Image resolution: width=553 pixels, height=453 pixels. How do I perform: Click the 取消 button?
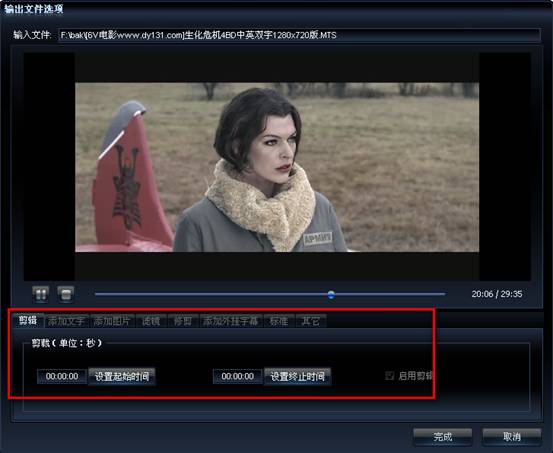tap(512, 436)
